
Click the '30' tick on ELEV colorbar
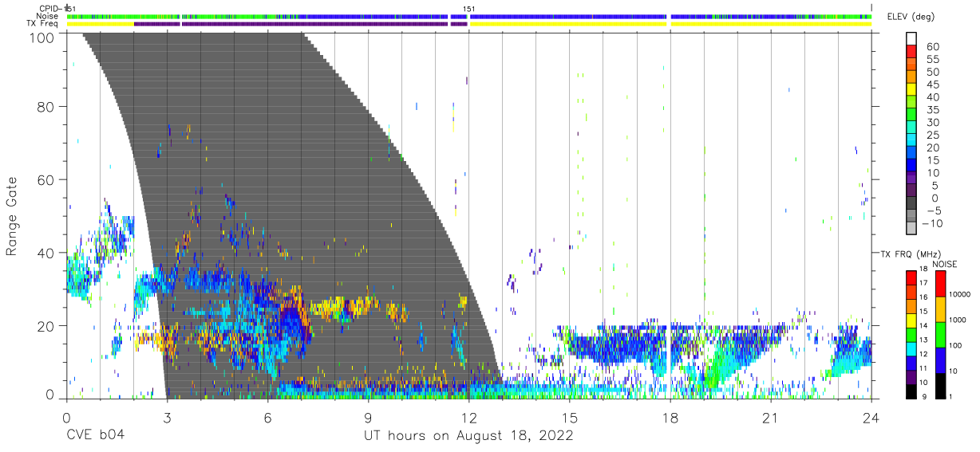932,122
